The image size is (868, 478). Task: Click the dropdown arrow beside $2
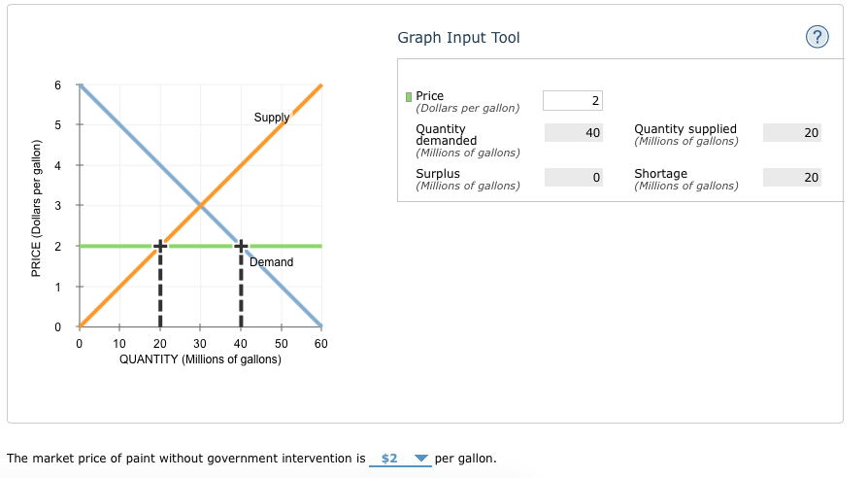(x=420, y=458)
